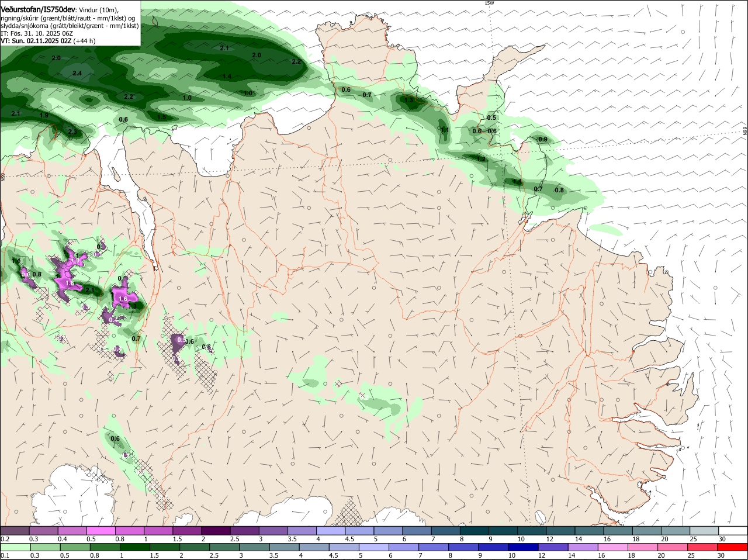Click the 1.5 precipitation value

coord(162,117)
